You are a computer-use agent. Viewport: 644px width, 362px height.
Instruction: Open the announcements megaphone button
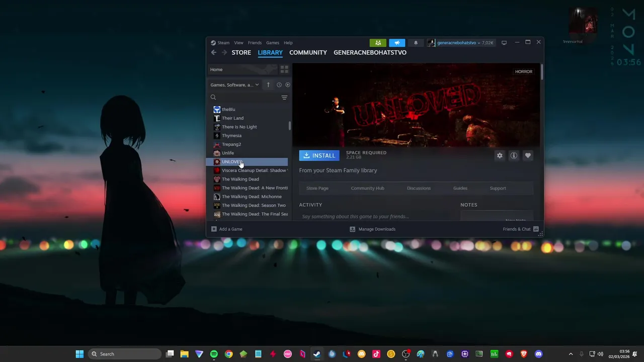tap(397, 43)
